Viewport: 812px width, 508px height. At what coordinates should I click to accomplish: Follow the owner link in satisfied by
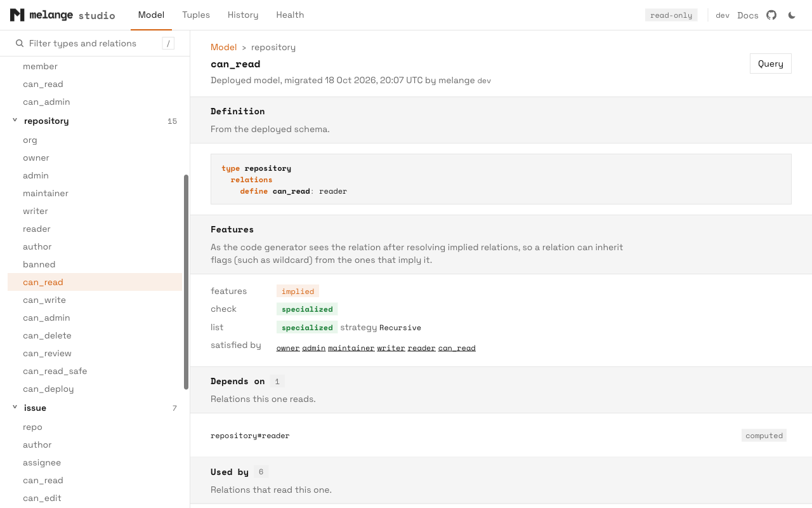[288, 348]
